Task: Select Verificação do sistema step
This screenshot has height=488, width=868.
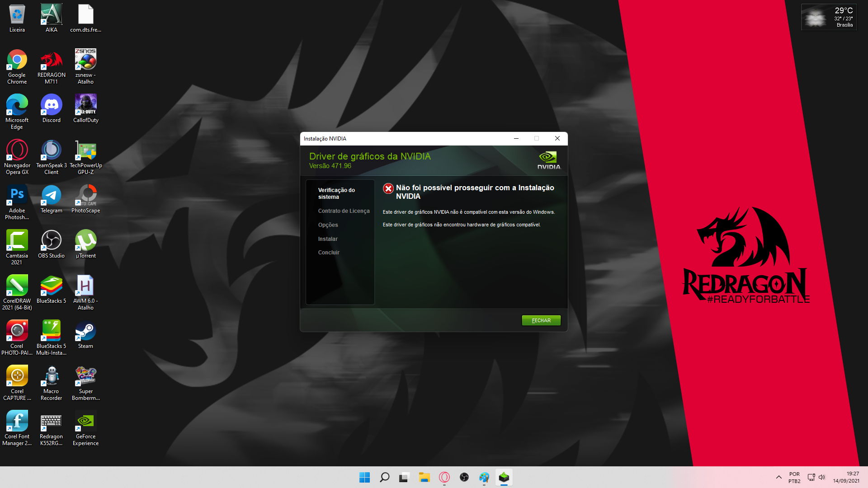Action: [336, 193]
